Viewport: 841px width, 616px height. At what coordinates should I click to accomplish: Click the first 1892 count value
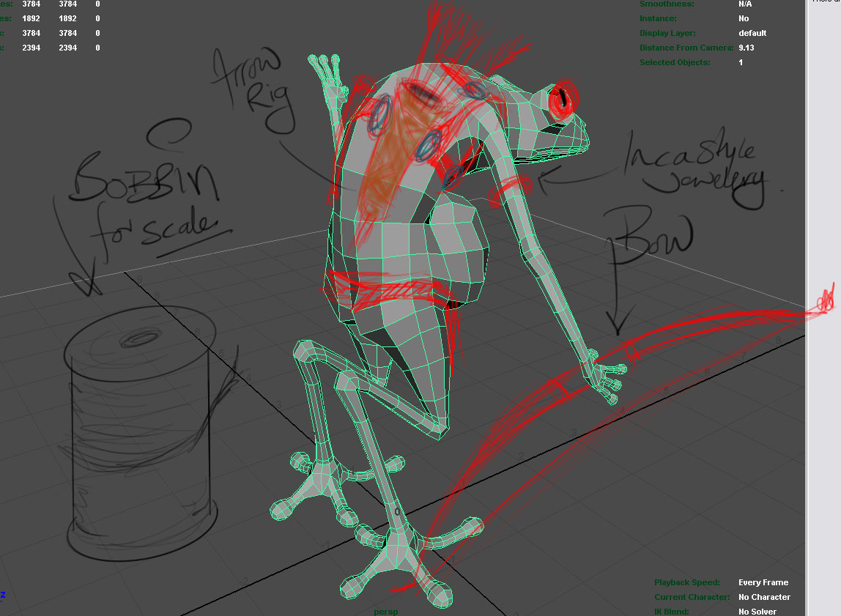pyautogui.click(x=31, y=18)
